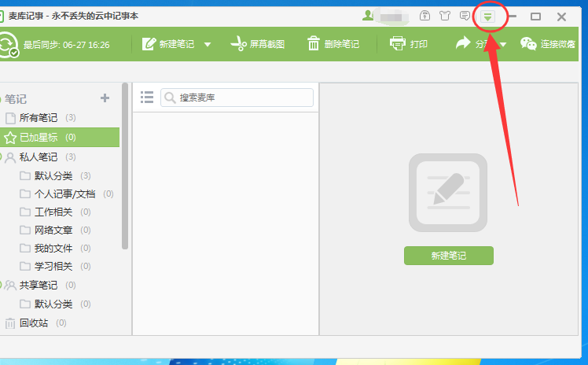Open 我的文件 folder
Image resolution: width=588 pixels, height=365 pixels.
55,248
